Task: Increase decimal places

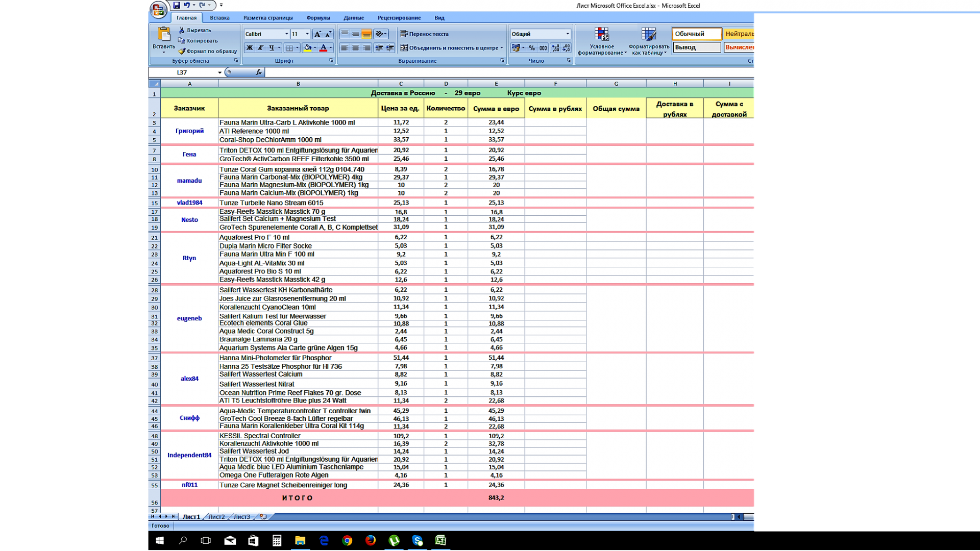Action: pyautogui.click(x=555, y=48)
